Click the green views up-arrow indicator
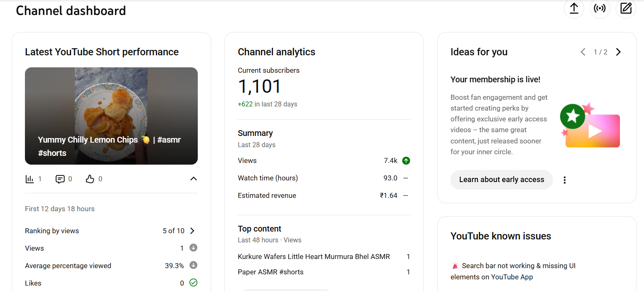Screen dimensions: 644x291 point(406,160)
